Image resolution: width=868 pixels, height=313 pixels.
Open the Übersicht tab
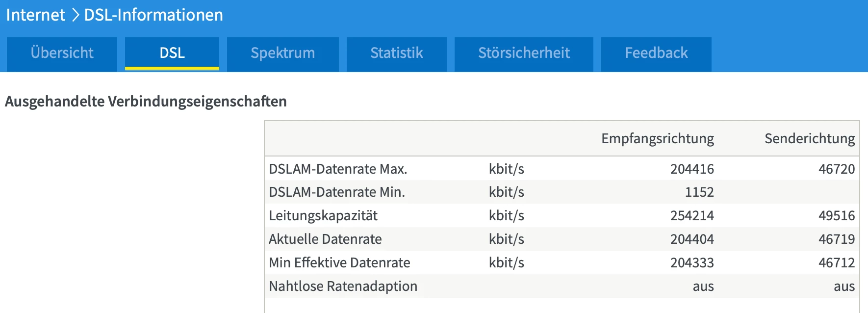click(x=62, y=53)
